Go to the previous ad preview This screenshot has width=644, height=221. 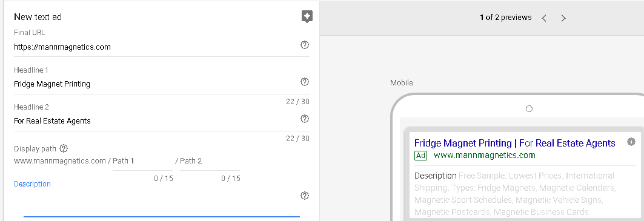point(544,18)
